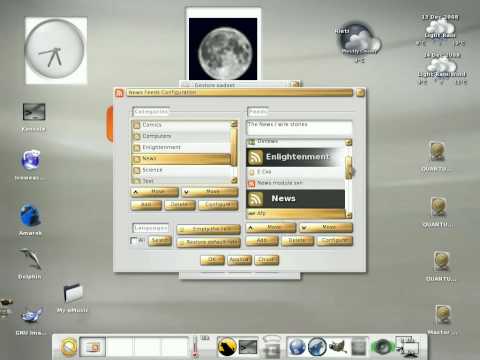Switch to second desktop in pager
The width and height of the screenshot is (480, 360).
(120, 347)
